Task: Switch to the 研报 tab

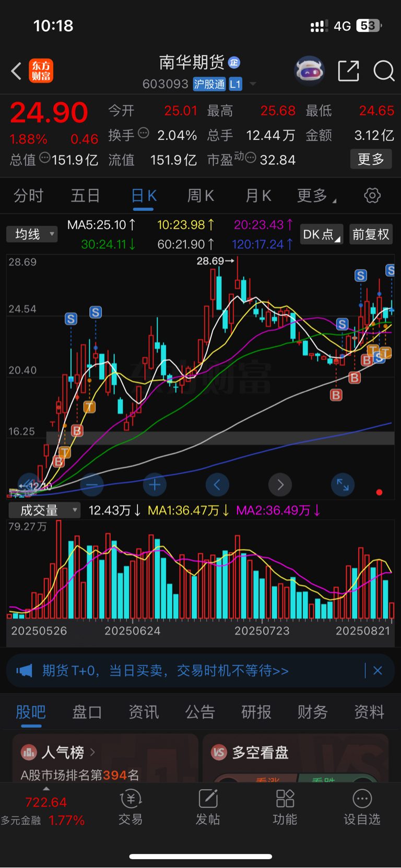Action: click(x=256, y=712)
